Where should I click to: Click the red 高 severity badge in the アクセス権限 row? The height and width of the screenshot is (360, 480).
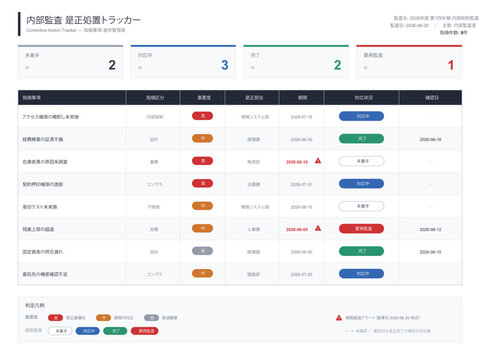pyautogui.click(x=202, y=116)
